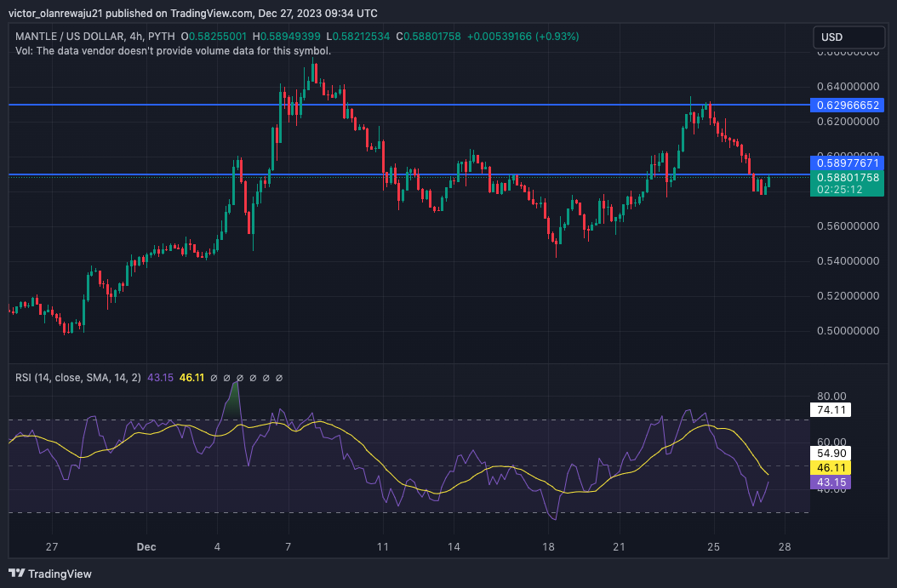Click the purple 43.15 RSI axis tag

coord(831,482)
